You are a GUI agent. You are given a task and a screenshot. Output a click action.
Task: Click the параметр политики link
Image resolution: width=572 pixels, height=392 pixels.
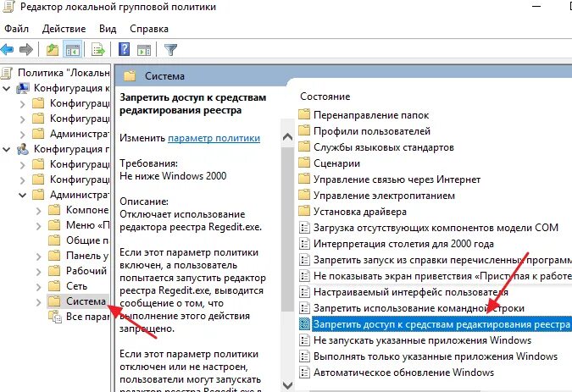(x=214, y=138)
